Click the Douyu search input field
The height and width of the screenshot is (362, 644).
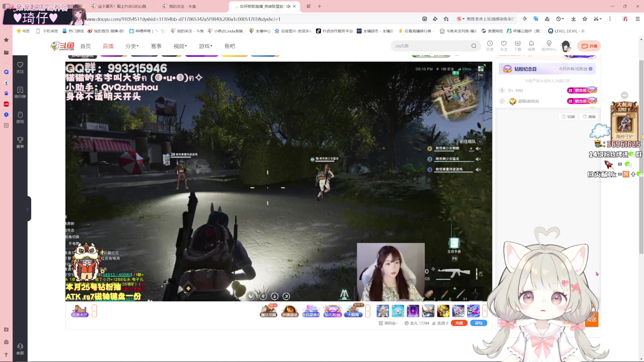point(431,46)
